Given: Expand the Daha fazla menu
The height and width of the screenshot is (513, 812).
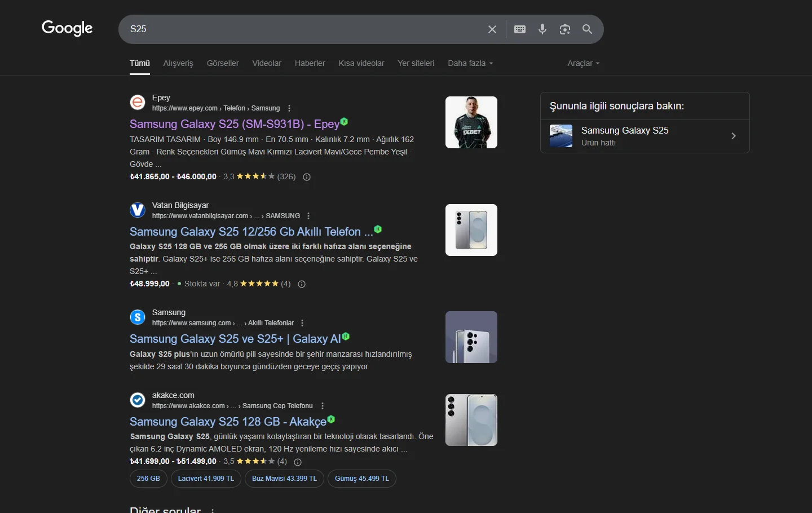Looking at the screenshot, I should click(x=470, y=63).
